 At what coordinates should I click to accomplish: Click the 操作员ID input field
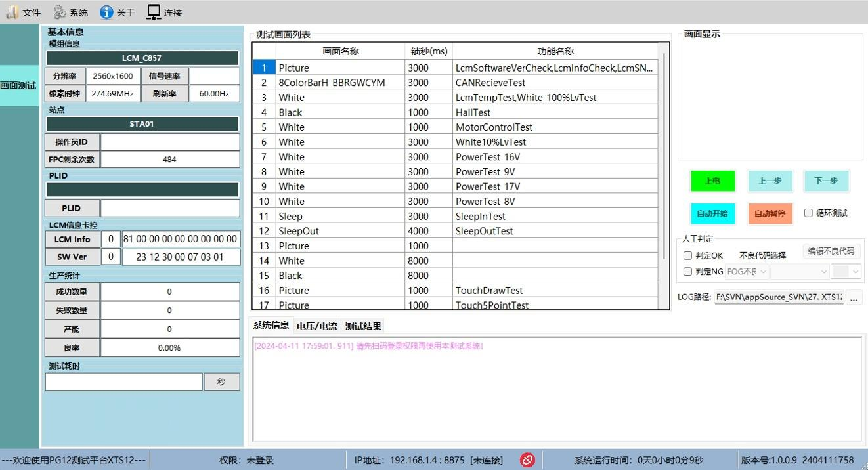click(169, 142)
